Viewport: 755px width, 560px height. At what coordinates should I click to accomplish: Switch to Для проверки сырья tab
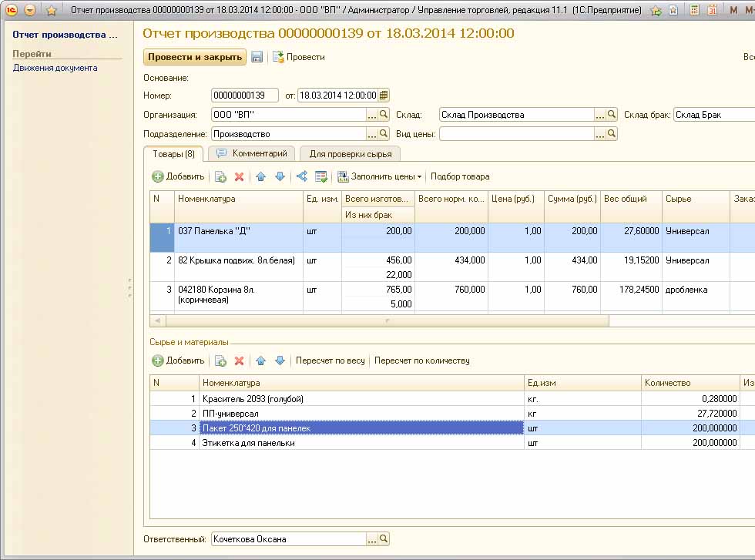pyautogui.click(x=350, y=154)
